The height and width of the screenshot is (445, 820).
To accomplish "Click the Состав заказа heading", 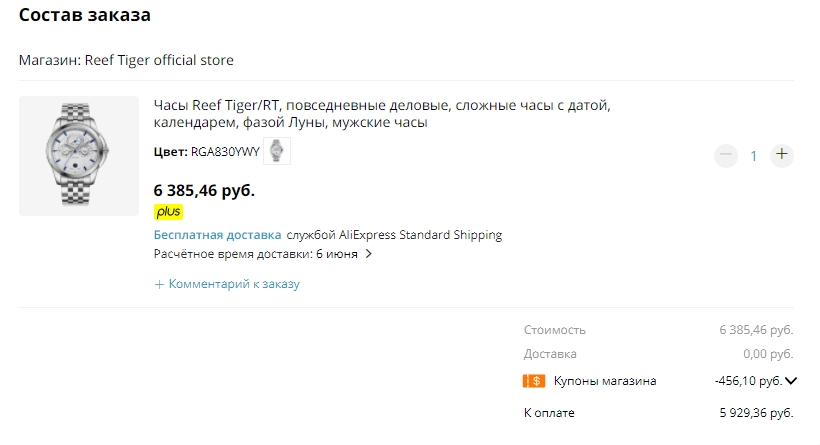I will pyautogui.click(x=85, y=16).
